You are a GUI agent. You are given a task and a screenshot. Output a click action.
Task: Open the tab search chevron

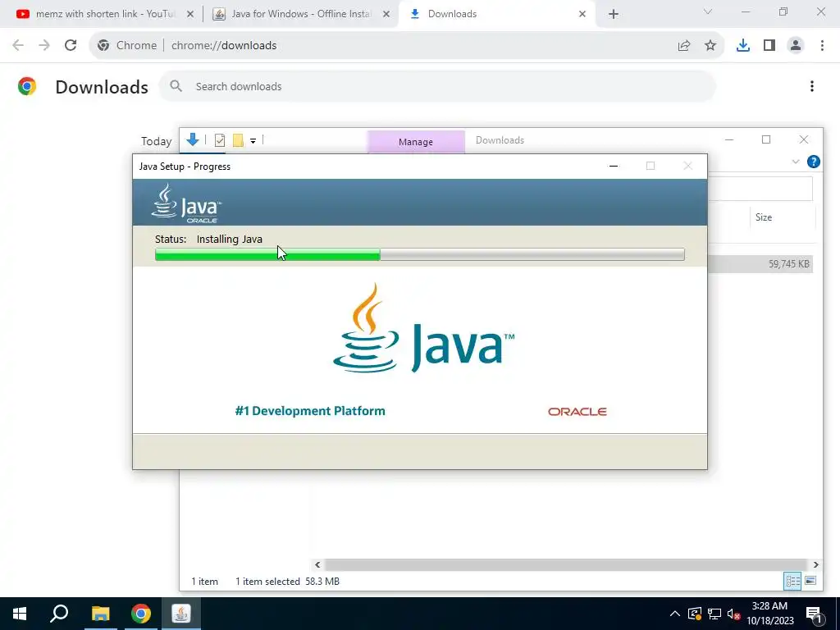[708, 11]
